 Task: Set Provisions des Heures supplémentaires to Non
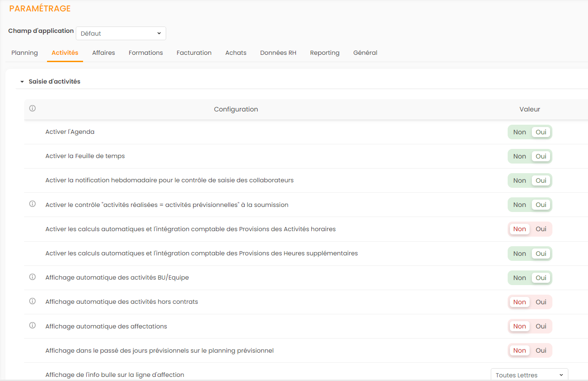click(x=520, y=254)
